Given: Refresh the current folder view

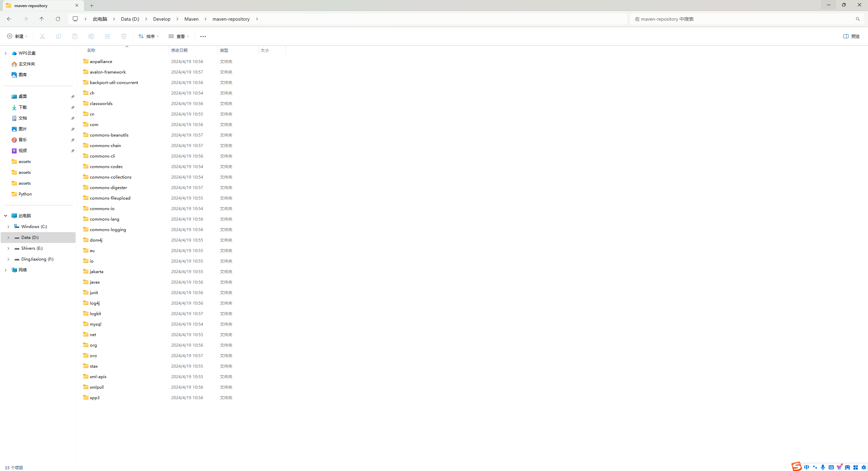Looking at the screenshot, I should coord(58,19).
